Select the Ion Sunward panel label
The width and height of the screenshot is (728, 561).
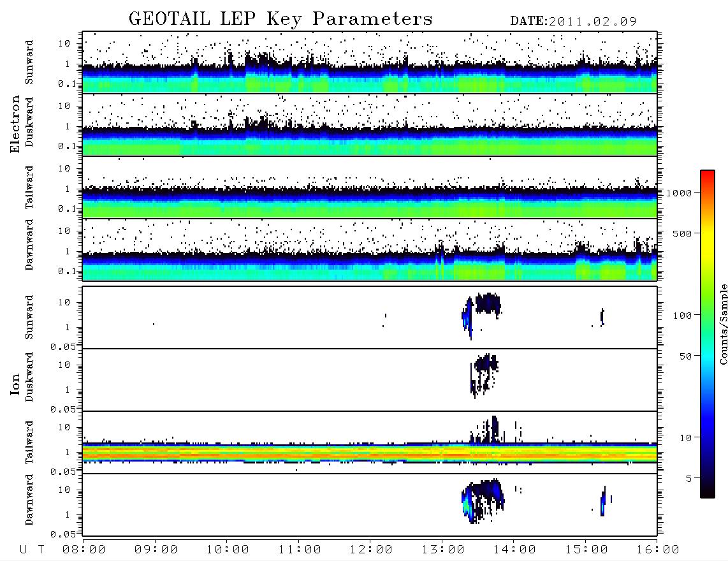29,317
